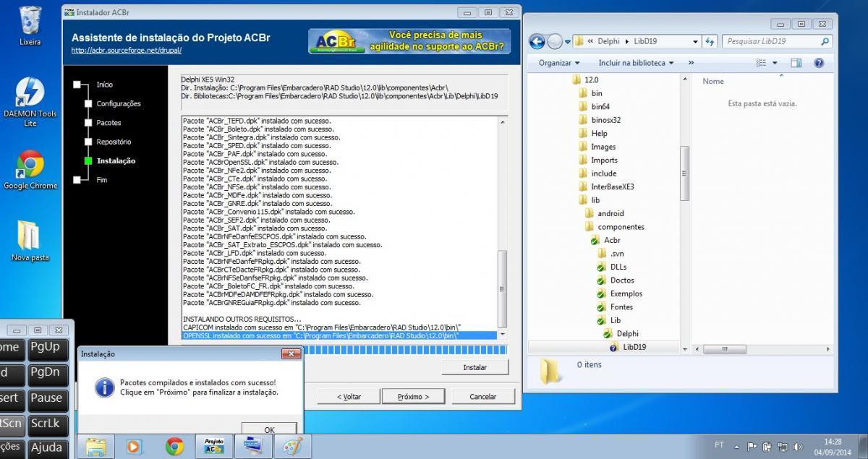Select the Configurações step checkbox
Screen dimensions: 868x459
[77, 103]
